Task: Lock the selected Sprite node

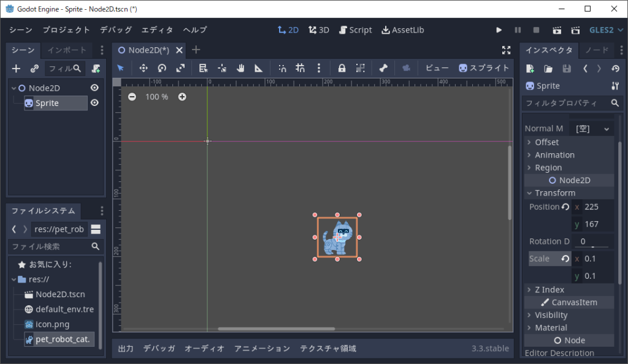Action: [x=342, y=69]
